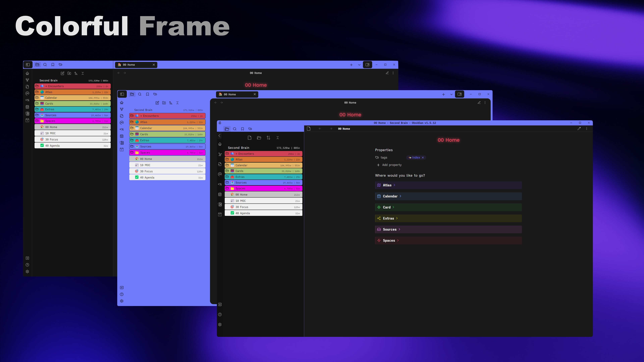The height and width of the screenshot is (362, 644).
Task: Open the Calendar link card
Action: pos(448,196)
